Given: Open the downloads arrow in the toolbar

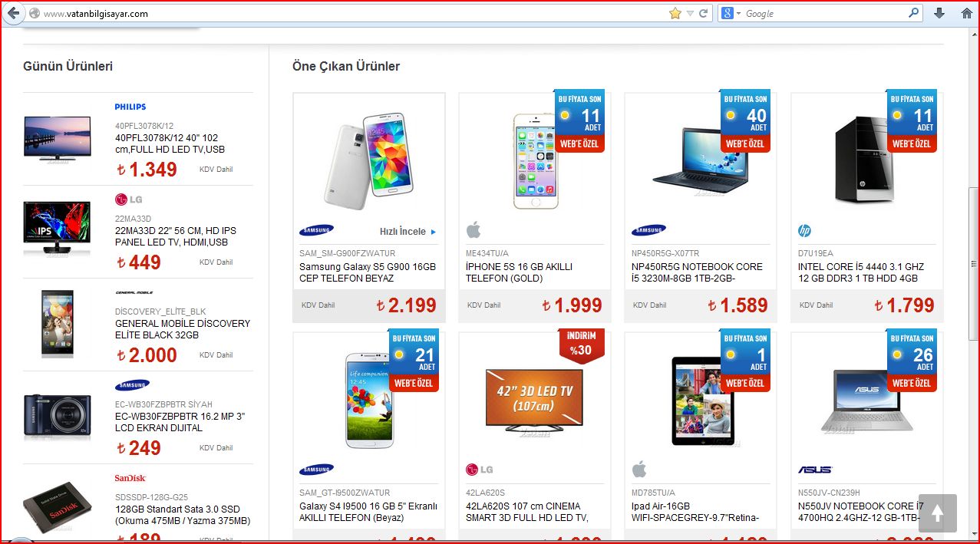Looking at the screenshot, I should pyautogui.click(x=939, y=14).
